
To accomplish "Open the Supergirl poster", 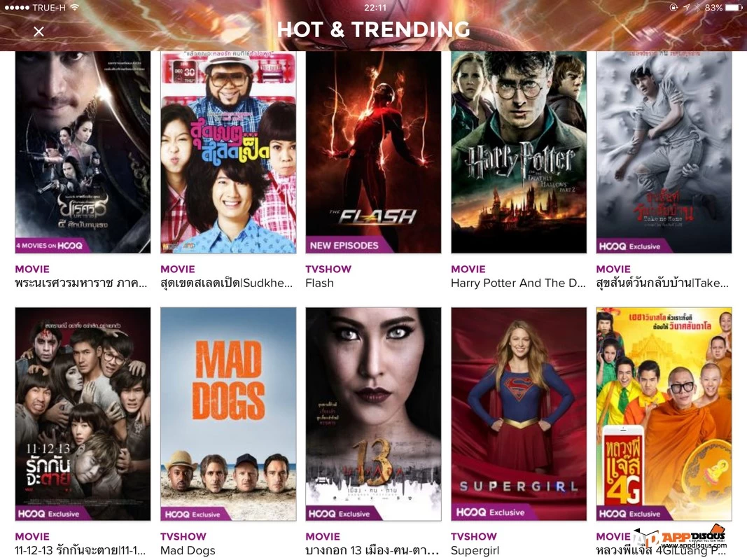I will pyautogui.click(x=518, y=414).
